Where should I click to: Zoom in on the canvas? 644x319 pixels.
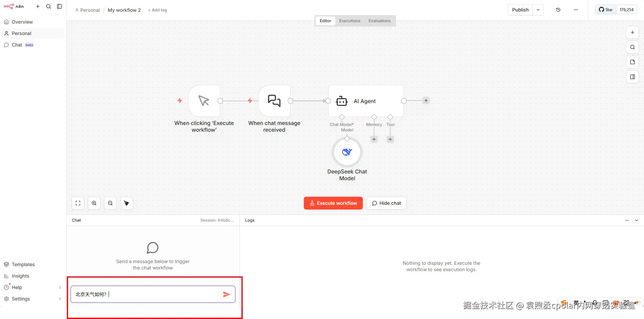coord(94,203)
